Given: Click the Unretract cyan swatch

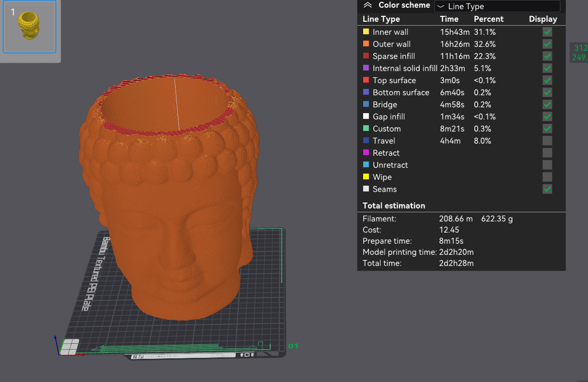Looking at the screenshot, I should (366, 164).
